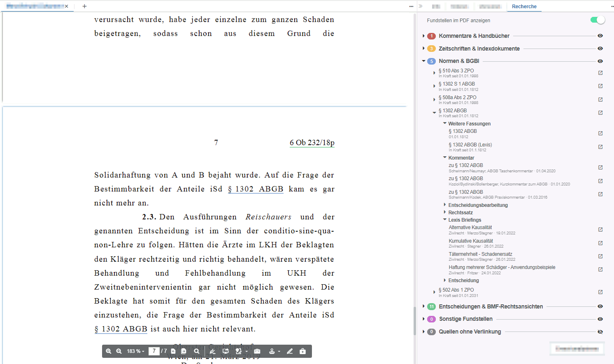
Task: Open Schwimann/Kodek Praxiskommentar external link icon
Action: tap(600, 194)
